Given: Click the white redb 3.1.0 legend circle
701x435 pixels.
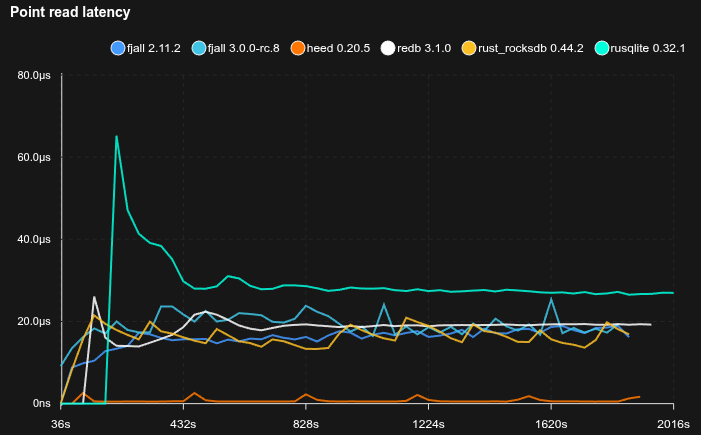Looking at the screenshot, I should pyautogui.click(x=388, y=48).
